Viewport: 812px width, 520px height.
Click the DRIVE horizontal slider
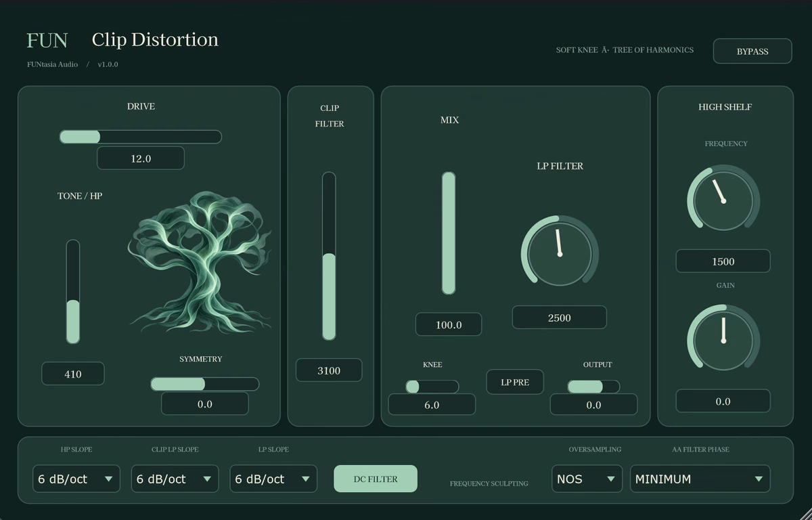pyautogui.click(x=141, y=137)
